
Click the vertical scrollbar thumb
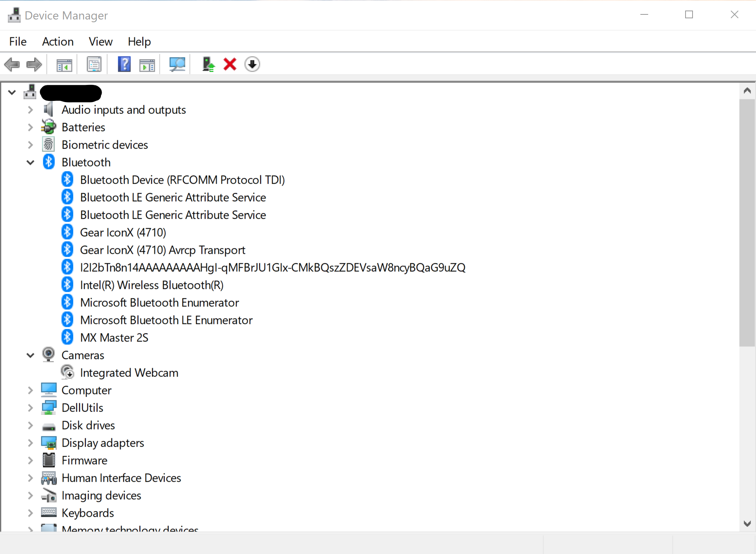click(747, 222)
